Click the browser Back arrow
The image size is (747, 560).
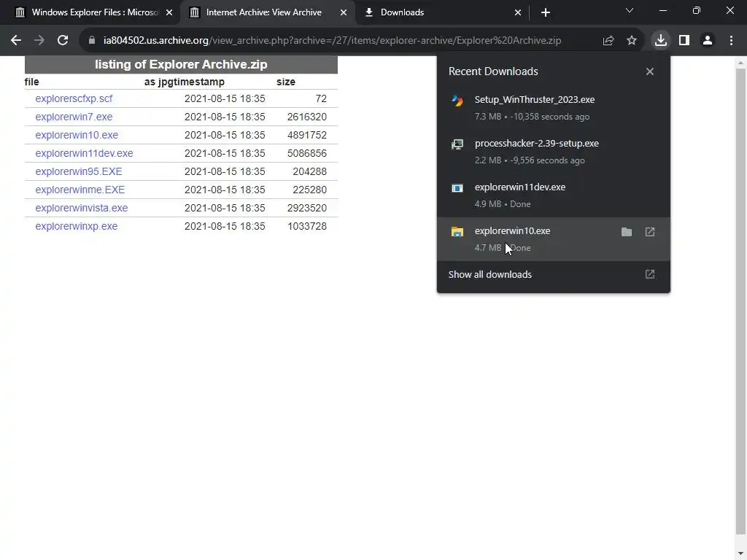pos(16,41)
